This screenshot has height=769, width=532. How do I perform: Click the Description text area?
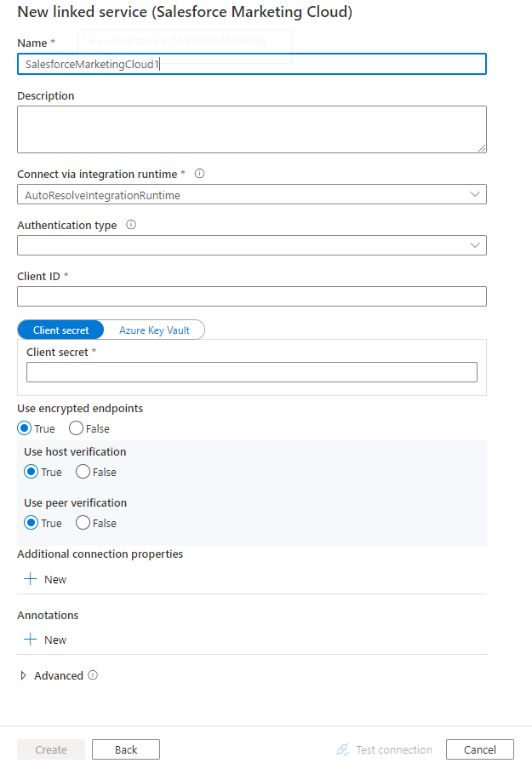(252, 129)
